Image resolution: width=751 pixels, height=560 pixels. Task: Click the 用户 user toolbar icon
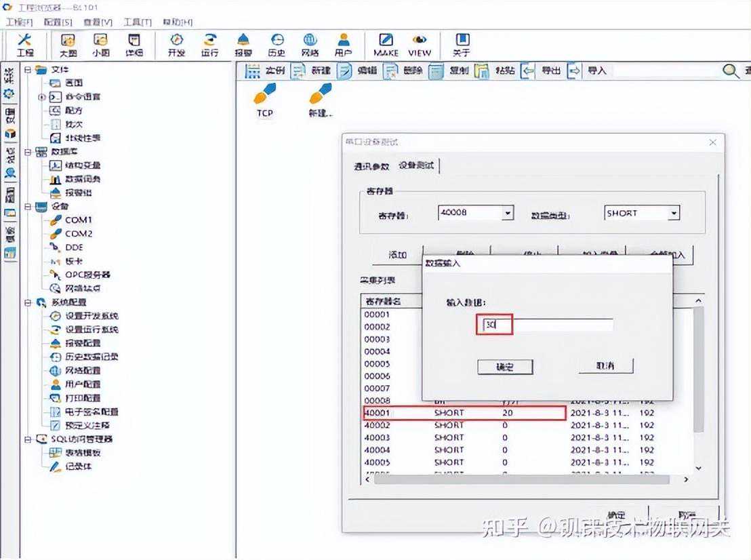pos(344,45)
